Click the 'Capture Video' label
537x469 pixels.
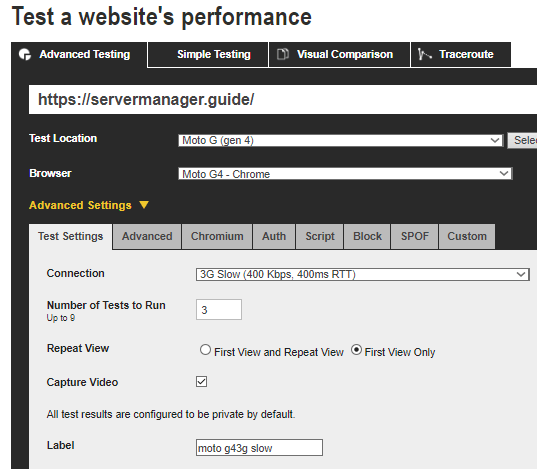[x=82, y=382]
